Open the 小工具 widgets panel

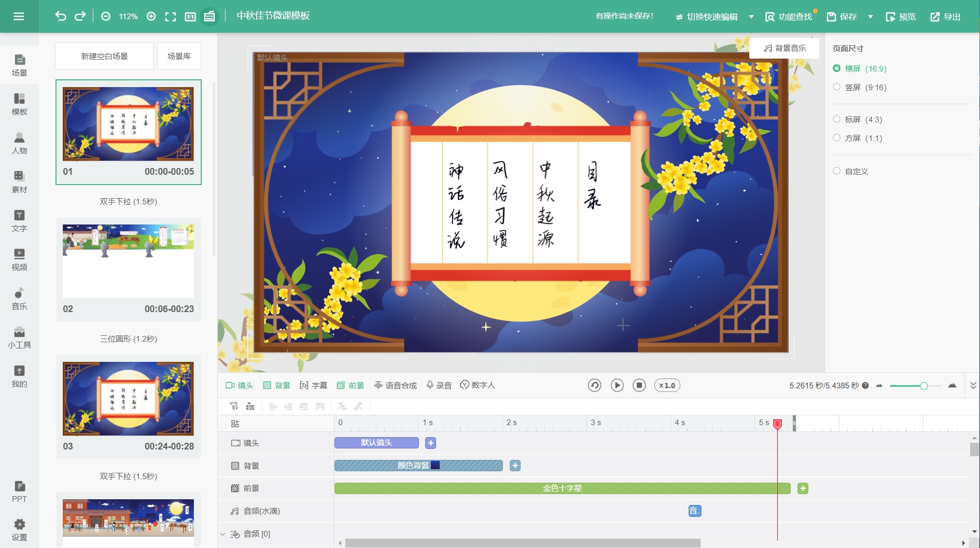coord(19,338)
